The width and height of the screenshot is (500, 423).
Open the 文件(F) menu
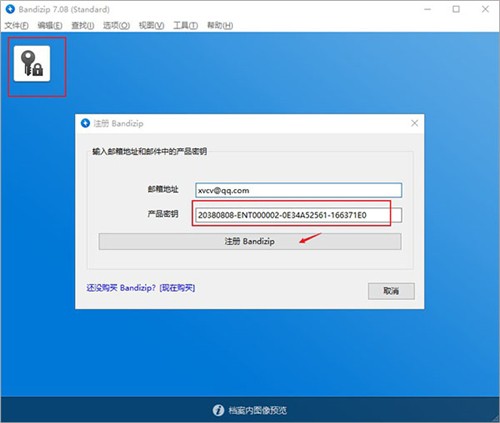[16, 25]
